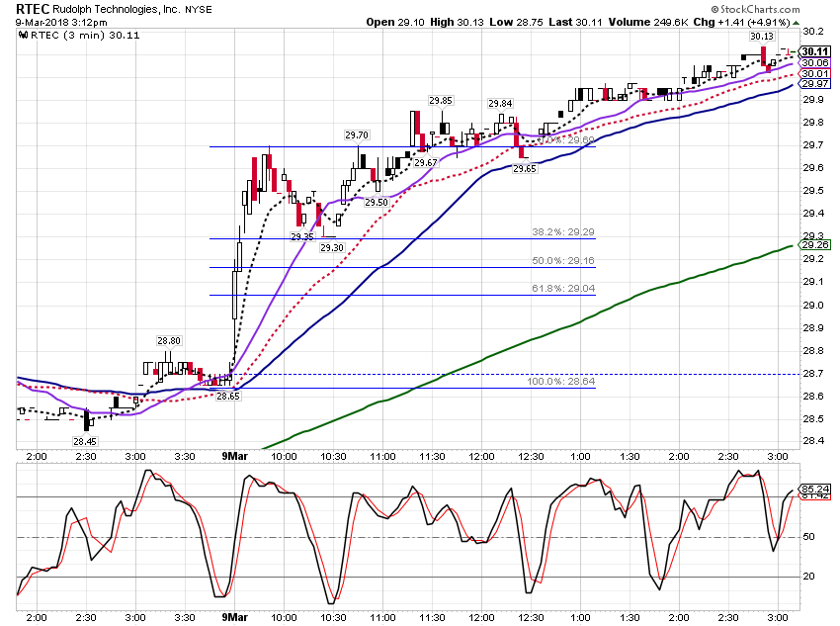Click the purple 30.06 moving average axis tag
Viewport: 840px width, 626px height.
(815, 62)
